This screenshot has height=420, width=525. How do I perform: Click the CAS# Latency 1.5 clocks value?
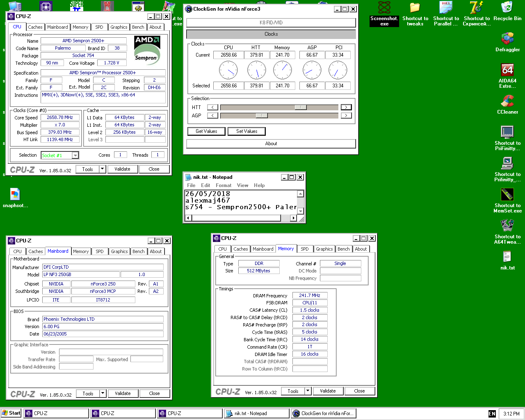[x=310, y=310]
